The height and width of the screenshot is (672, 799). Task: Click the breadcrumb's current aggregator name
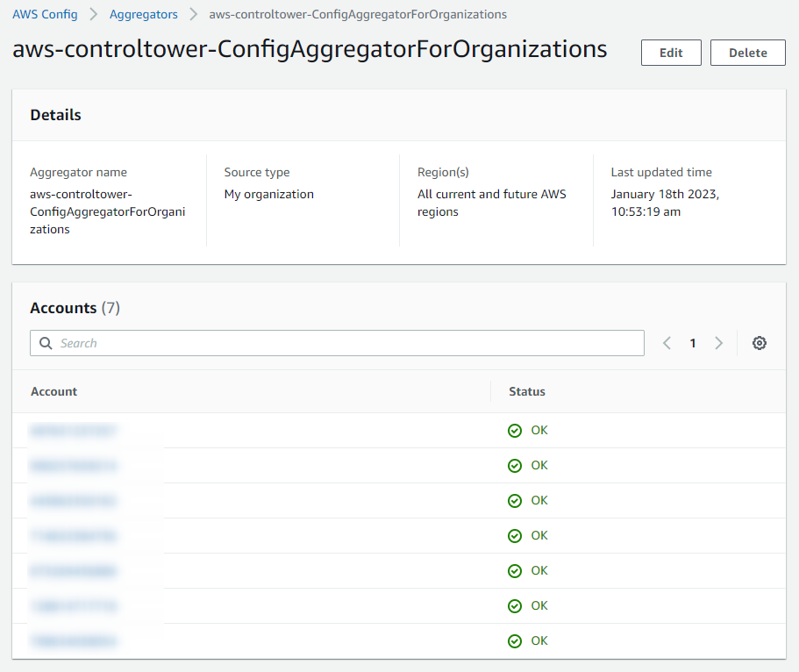pos(358,14)
